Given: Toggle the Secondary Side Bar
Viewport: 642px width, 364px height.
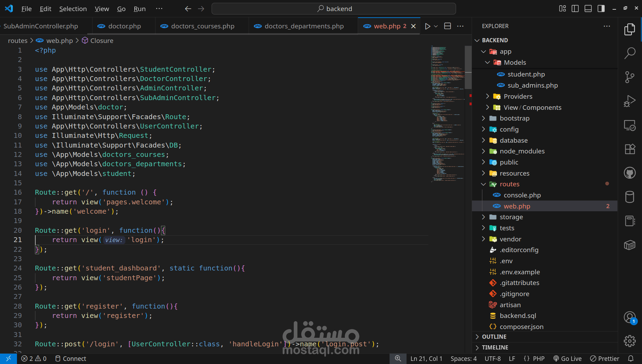Looking at the screenshot, I should tap(601, 9).
